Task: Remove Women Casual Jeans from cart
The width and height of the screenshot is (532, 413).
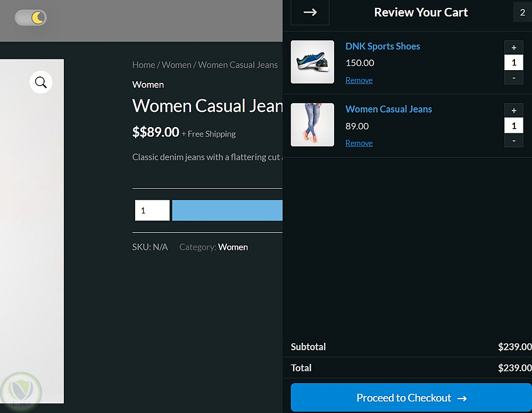Action: point(359,143)
